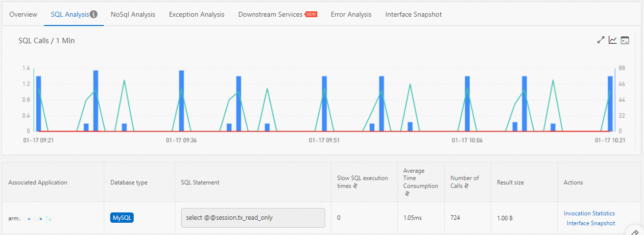Click the 1.00 B result size value
The image size is (644, 235).
click(x=505, y=218)
